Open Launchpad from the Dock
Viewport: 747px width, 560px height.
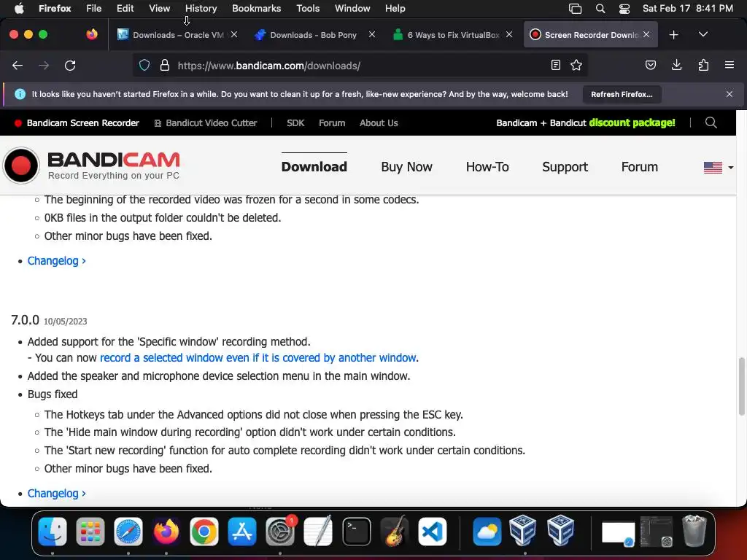click(x=90, y=532)
